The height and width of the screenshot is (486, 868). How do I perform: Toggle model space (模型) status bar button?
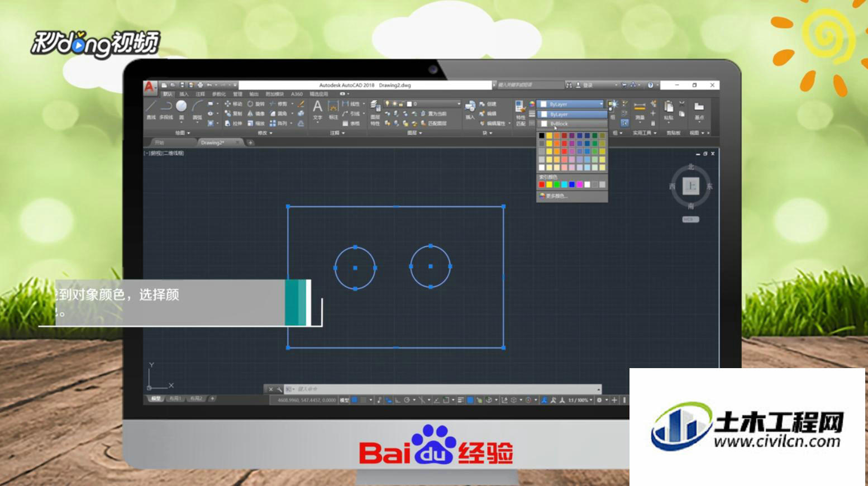pyautogui.click(x=345, y=400)
